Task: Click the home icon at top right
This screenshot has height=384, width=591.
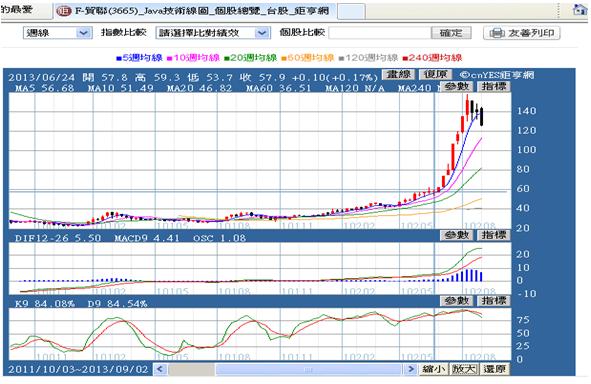Action: [x=579, y=9]
